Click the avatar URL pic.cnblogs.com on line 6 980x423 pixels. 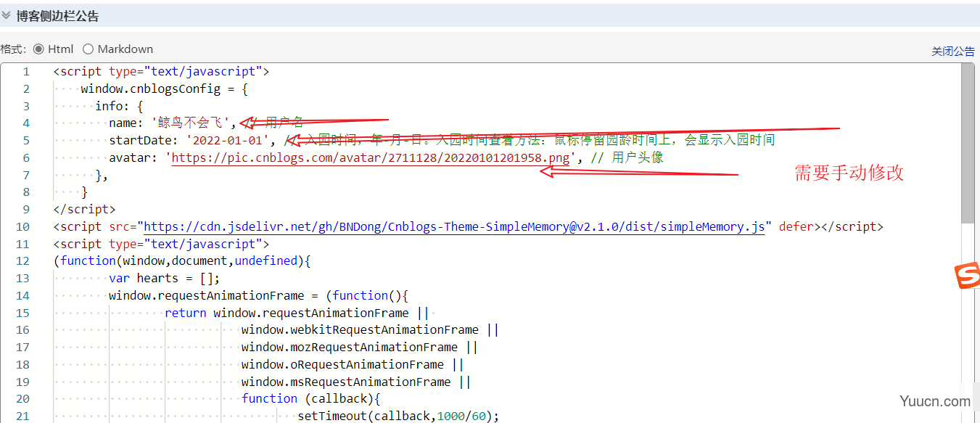coord(371,157)
